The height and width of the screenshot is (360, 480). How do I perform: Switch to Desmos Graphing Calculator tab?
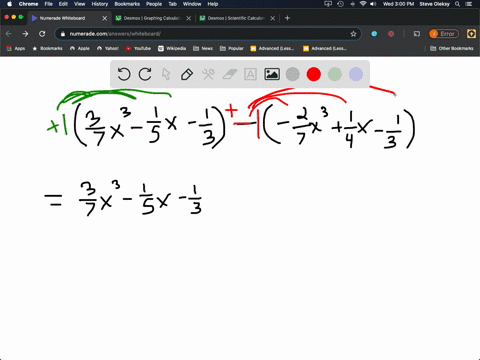153,18
